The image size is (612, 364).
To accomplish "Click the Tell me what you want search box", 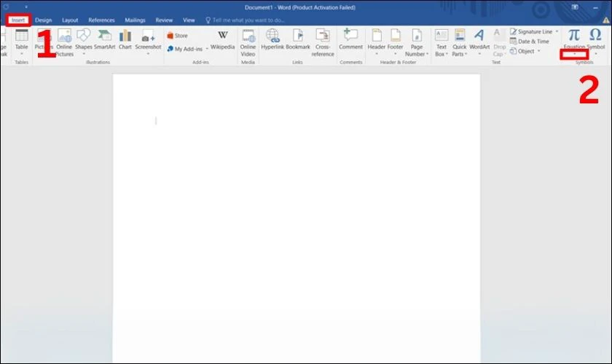I will pos(248,20).
